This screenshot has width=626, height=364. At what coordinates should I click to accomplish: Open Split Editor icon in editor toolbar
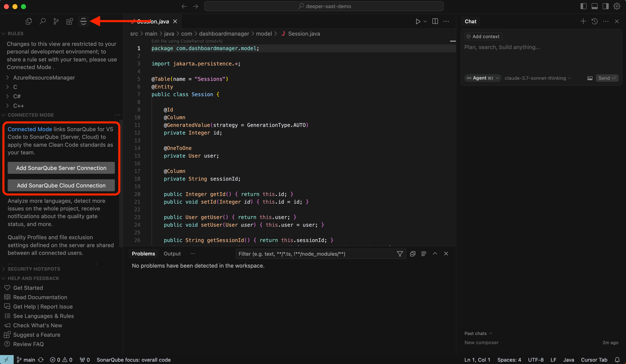434,21
